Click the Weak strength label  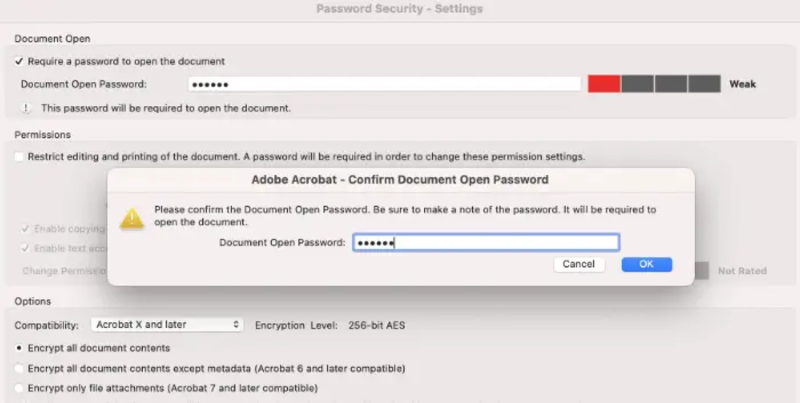pos(743,84)
